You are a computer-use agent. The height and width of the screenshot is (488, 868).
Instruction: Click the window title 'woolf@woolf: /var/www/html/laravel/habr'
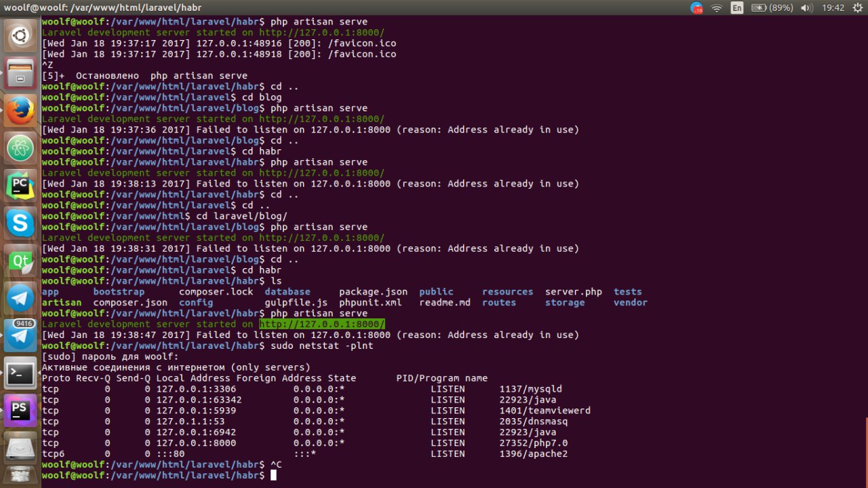tap(102, 7)
